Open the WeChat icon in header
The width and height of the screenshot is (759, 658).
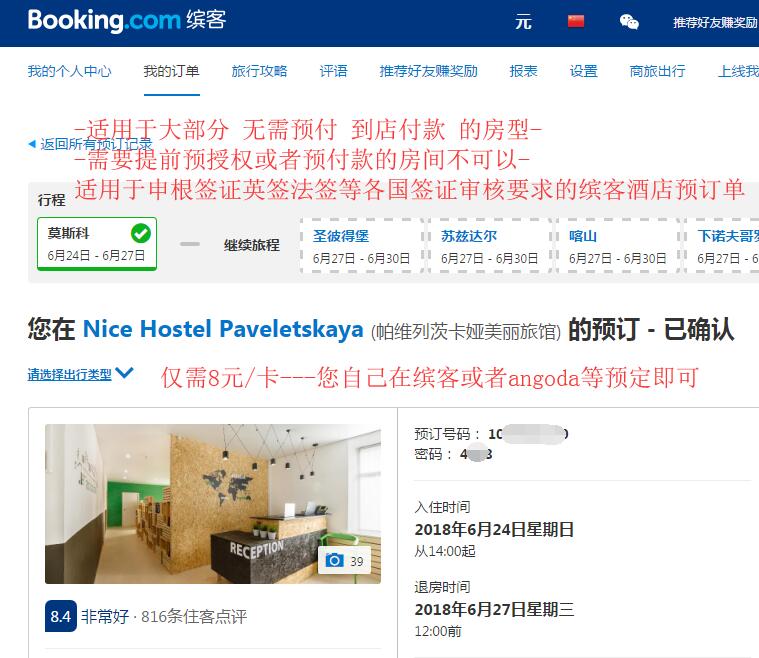coord(629,22)
